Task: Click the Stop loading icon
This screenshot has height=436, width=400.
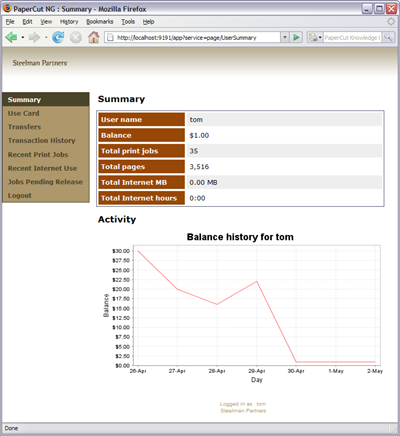Action: point(76,37)
